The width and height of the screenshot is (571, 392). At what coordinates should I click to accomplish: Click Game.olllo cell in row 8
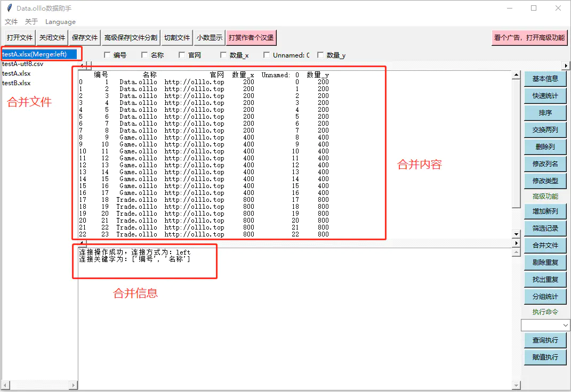pyautogui.click(x=139, y=137)
